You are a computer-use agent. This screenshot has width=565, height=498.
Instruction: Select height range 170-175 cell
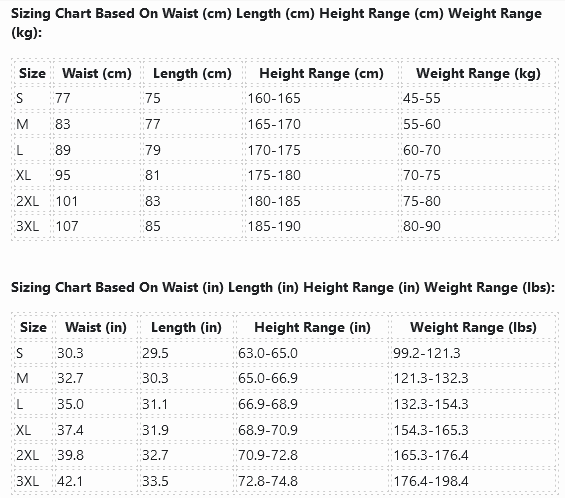pos(274,150)
